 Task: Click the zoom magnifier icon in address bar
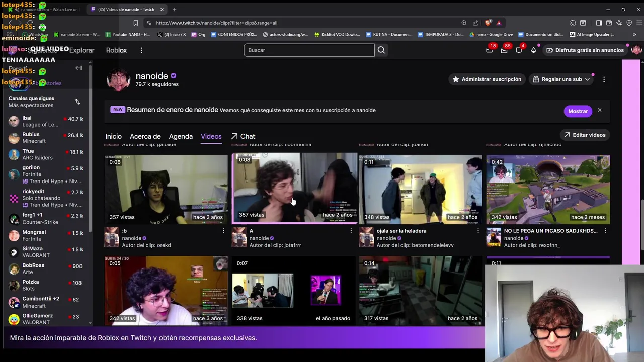464,23
